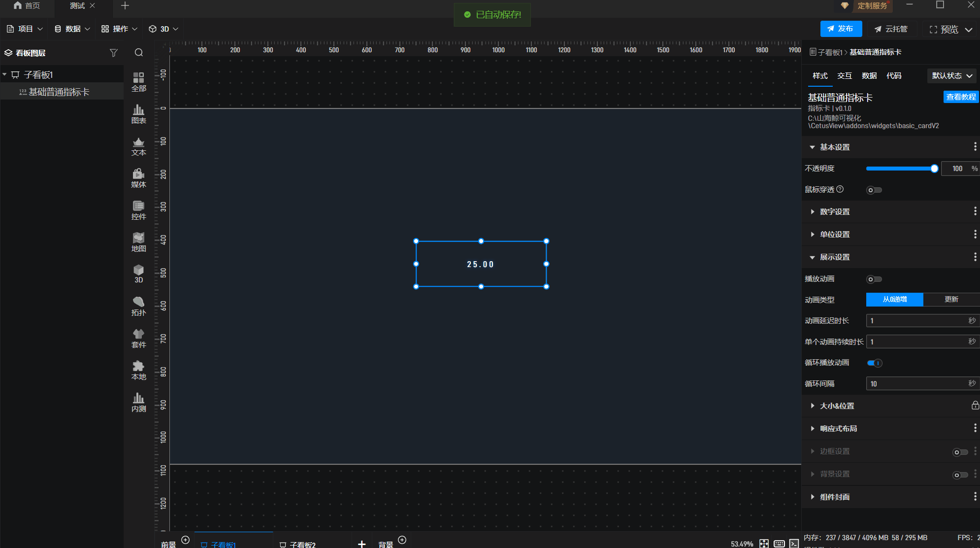Viewport: 980px width, 548px height.
Task: Click the 不透明度 opacity slider handle
Action: pos(934,169)
